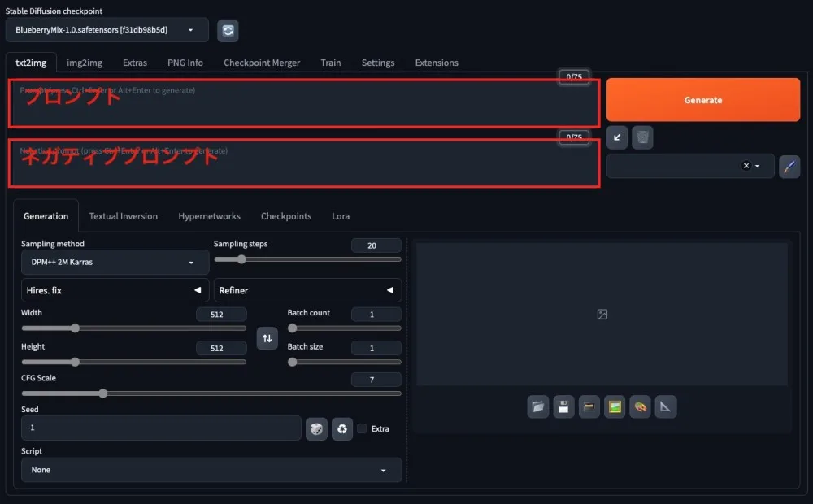Image resolution: width=813 pixels, height=504 pixels.
Task: Click the Width value box
Action: click(221, 315)
